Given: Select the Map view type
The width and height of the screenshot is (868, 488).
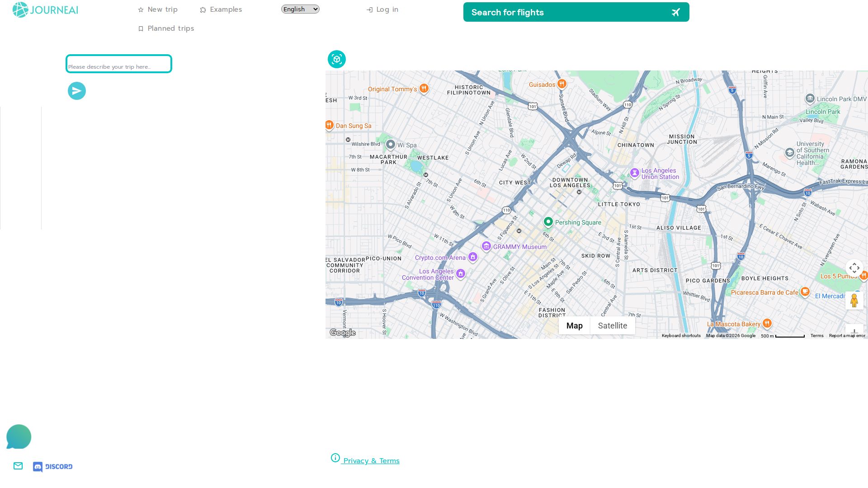Looking at the screenshot, I should click(x=574, y=325).
